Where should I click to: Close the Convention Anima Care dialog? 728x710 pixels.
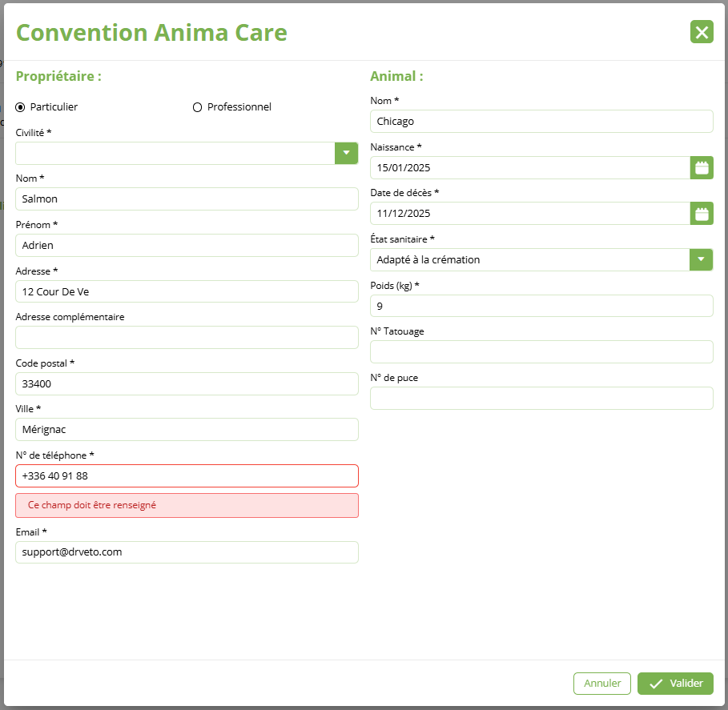pyautogui.click(x=702, y=32)
